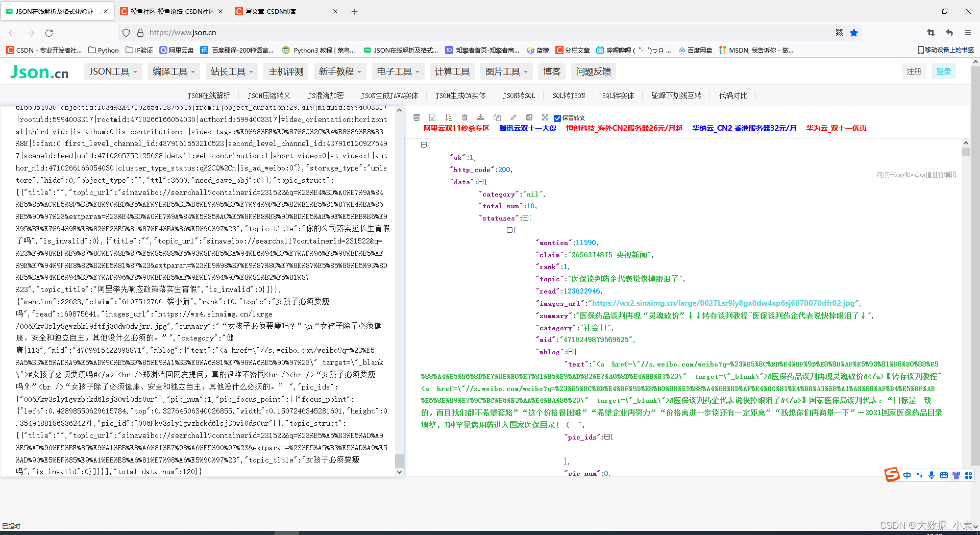Click the trash can clear icon
This screenshot has width=980, height=535.
pos(464,117)
